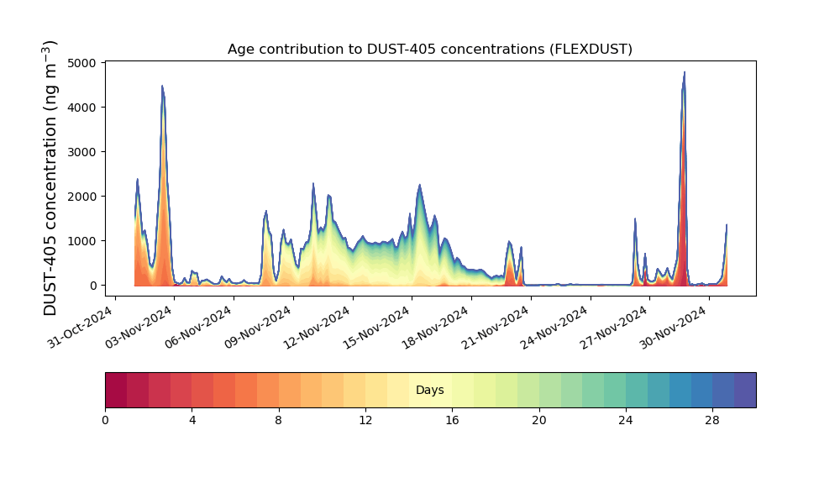Screen dimensions: 840x504
Task: Select the 03-Nov-2024 date label
Action: (139, 327)
